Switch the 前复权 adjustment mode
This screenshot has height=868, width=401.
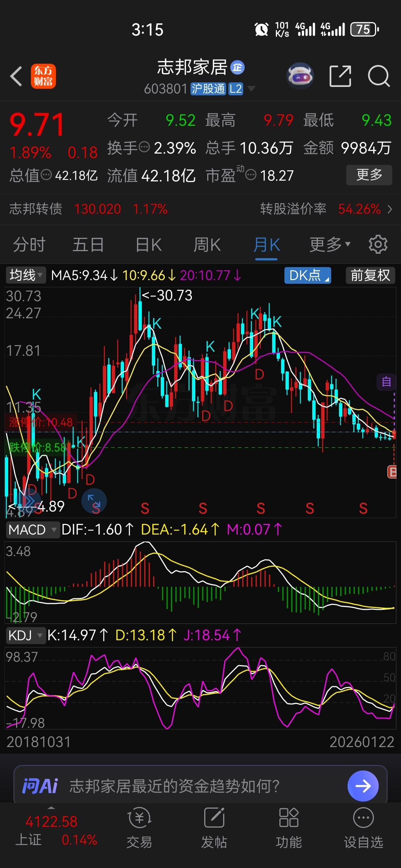tap(370, 275)
